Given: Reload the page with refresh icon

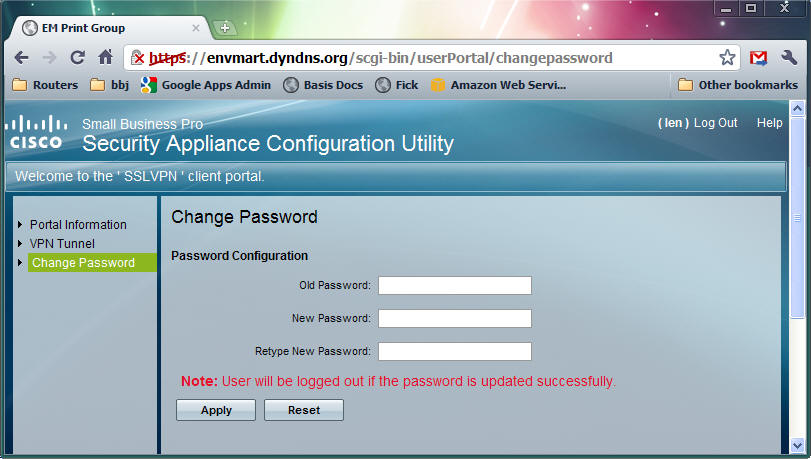Looking at the screenshot, I should pyautogui.click(x=77, y=58).
